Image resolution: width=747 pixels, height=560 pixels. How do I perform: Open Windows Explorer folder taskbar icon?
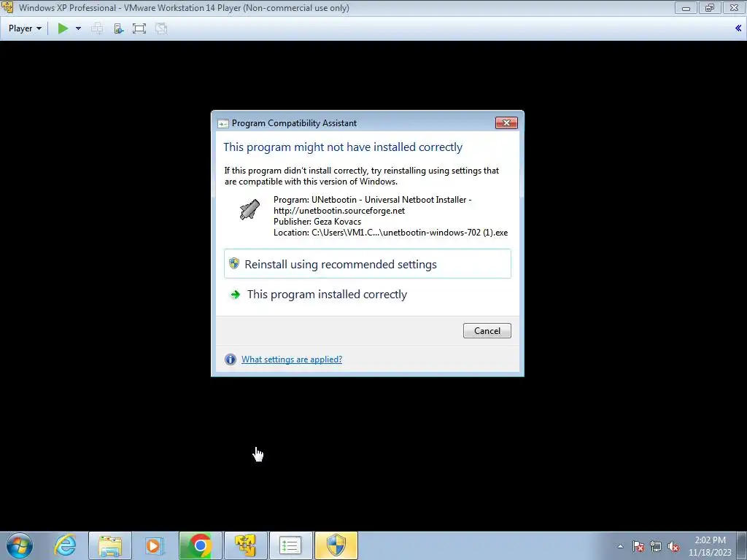pyautogui.click(x=110, y=545)
